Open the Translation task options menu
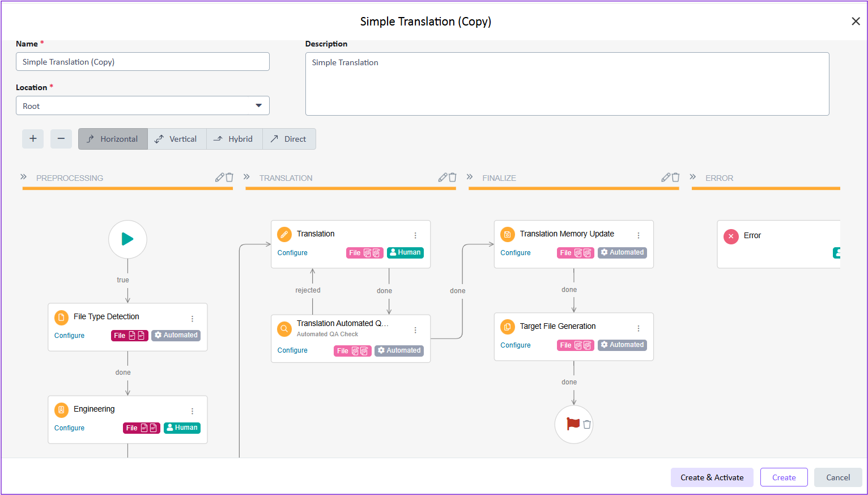The width and height of the screenshot is (868, 495). coord(415,235)
